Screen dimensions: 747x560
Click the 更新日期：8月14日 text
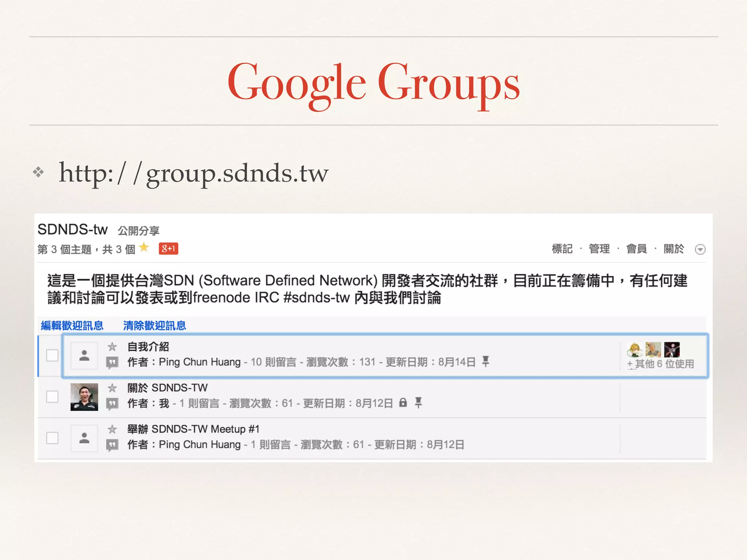[x=431, y=362]
